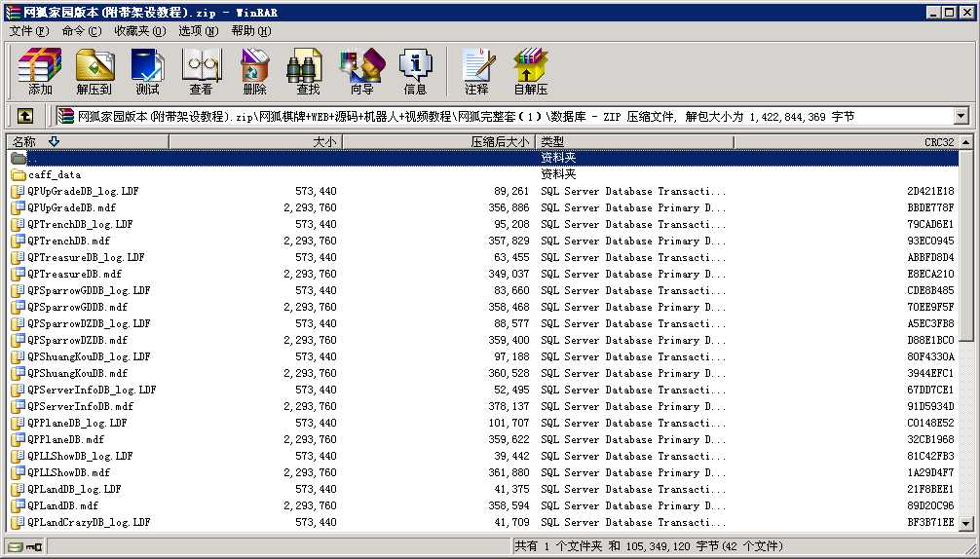Click the status bar total size text
The height and width of the screenshot is (559, 980).
[648, 546]
